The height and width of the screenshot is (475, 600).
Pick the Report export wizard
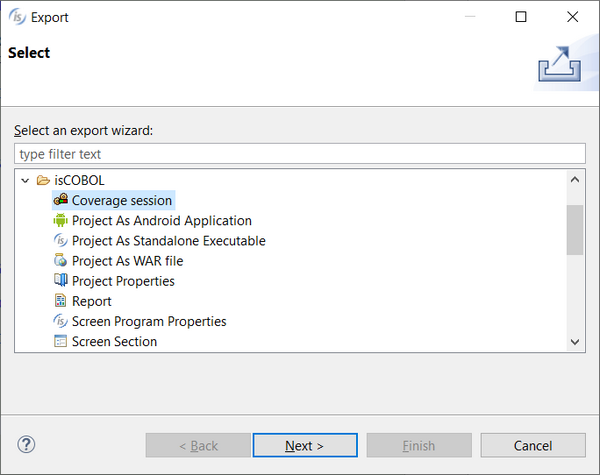pos(91,301)
